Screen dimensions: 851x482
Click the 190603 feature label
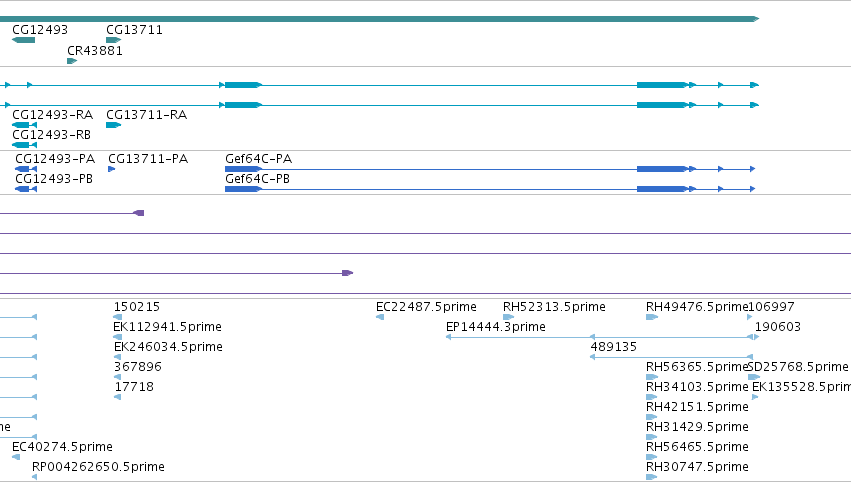pyautogui.click(x=778, y=327)
